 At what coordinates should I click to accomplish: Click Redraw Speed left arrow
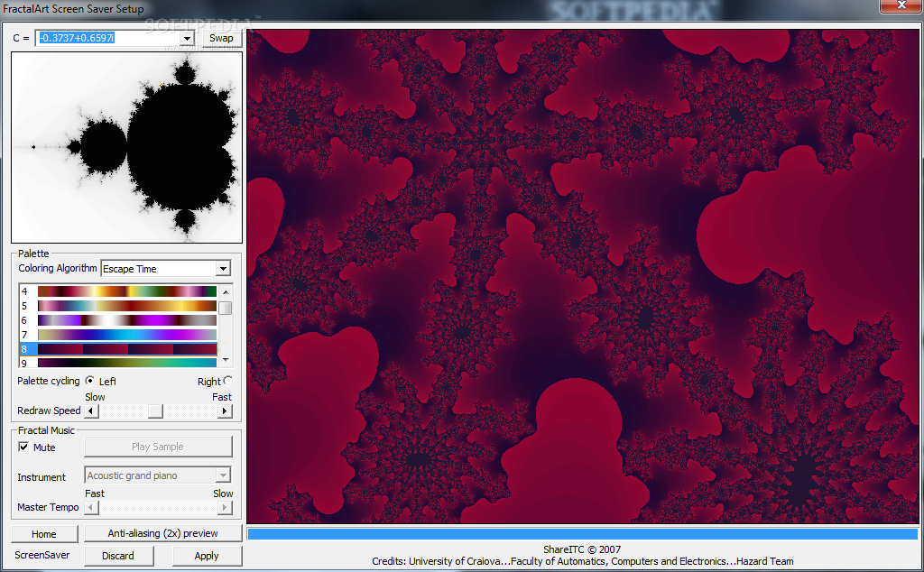coord(91,411)
